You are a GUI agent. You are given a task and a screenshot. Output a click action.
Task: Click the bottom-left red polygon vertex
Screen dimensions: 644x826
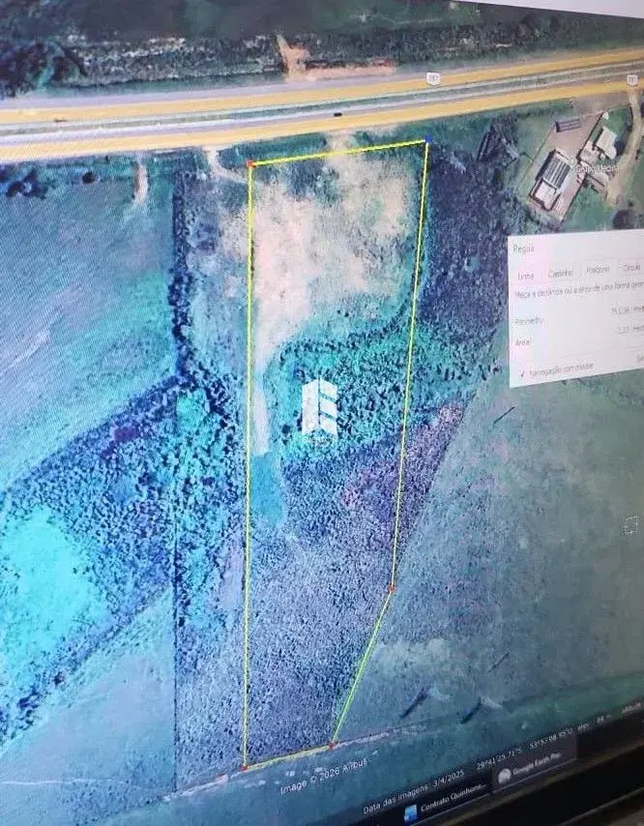point(244,768)
